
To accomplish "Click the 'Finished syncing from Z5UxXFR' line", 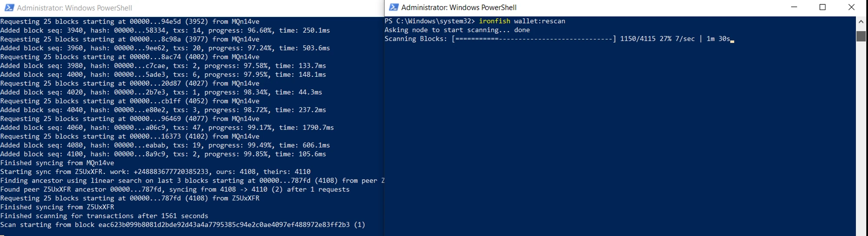I will [57, 207].
